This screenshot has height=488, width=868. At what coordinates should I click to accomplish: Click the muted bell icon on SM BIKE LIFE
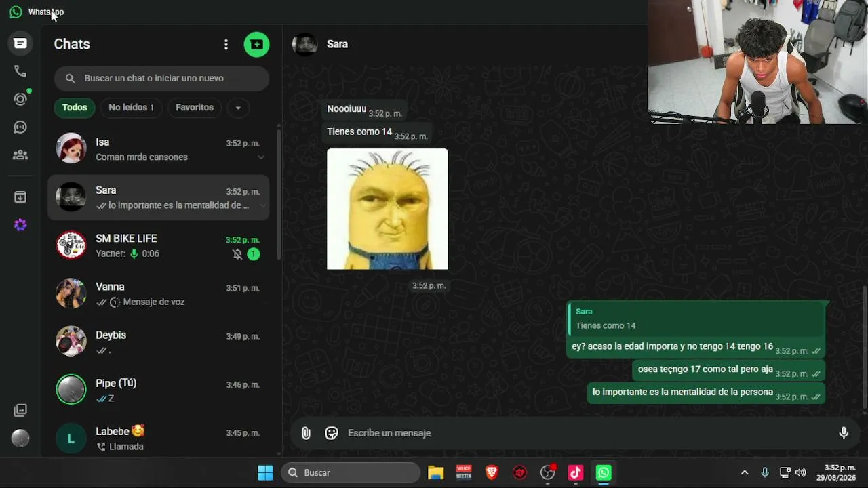click(x=237, y=254)
